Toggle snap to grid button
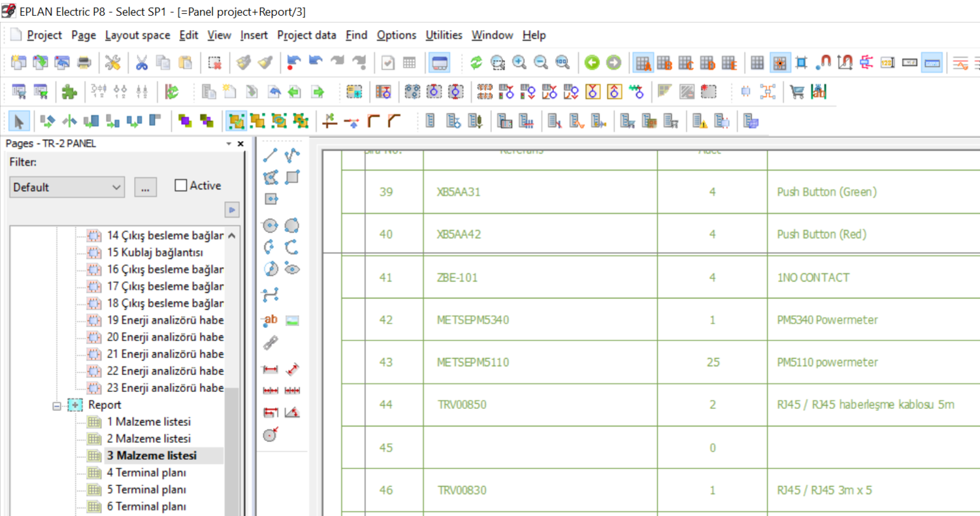 coord(780,63)
